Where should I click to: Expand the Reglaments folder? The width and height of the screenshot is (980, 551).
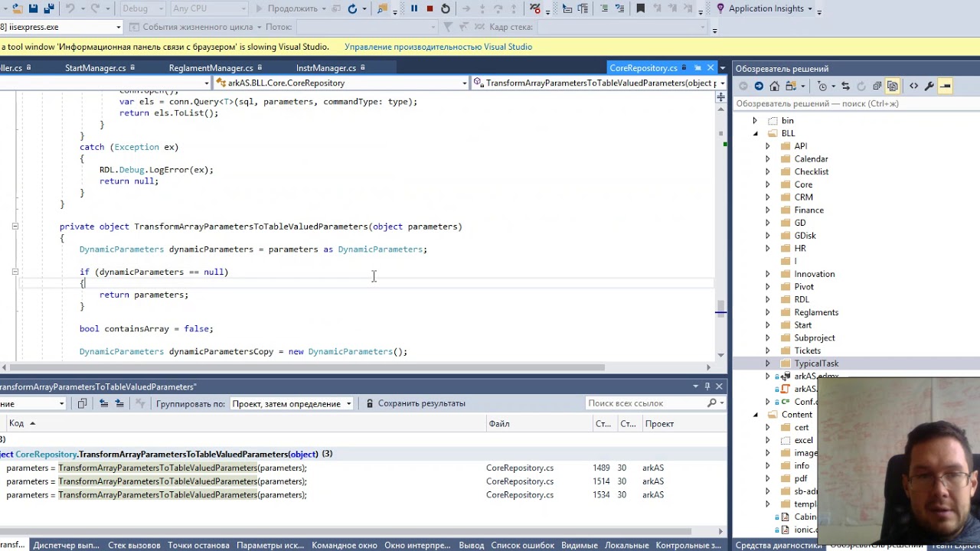[x=768, y=312]
